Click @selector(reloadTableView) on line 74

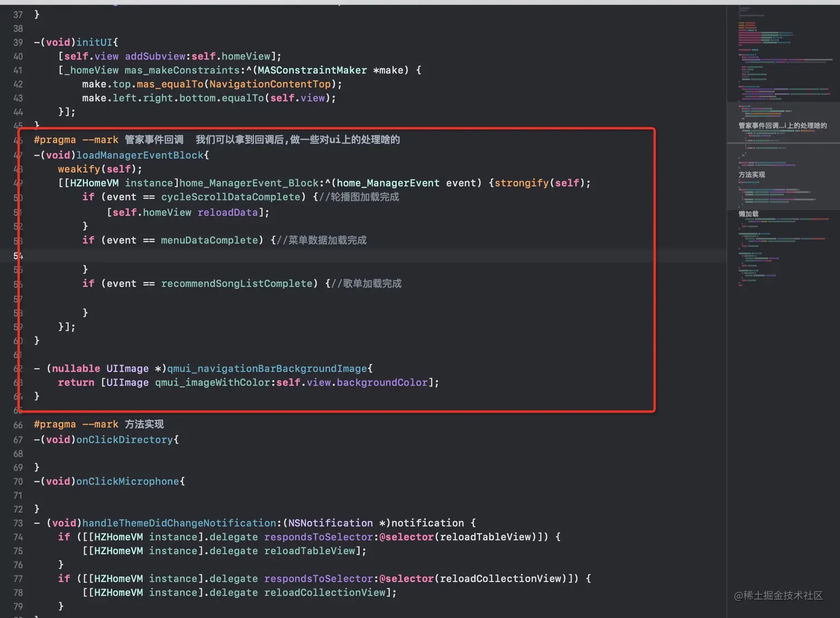[458, 537]
